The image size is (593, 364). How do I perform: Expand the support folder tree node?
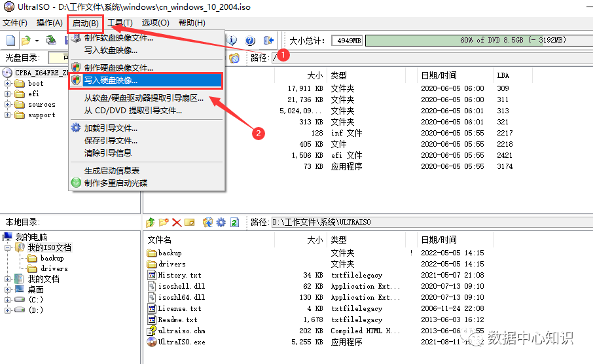pyautogui.click(x=7, y=115)
